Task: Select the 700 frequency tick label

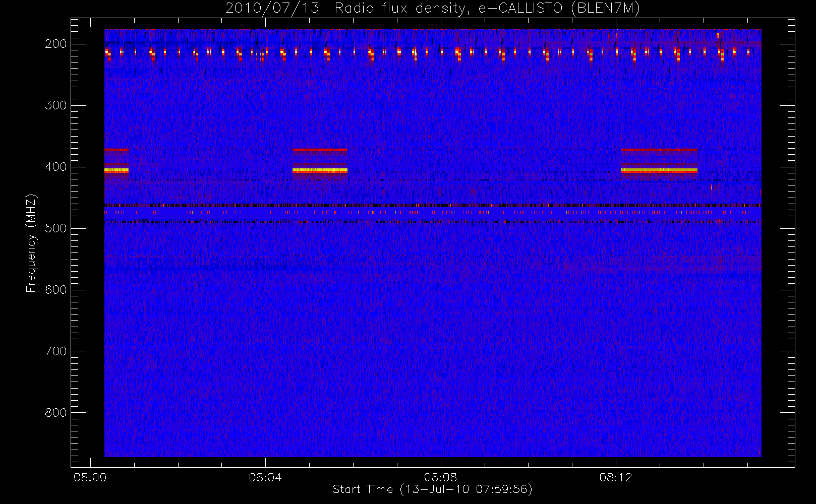Action: point(55,351)
